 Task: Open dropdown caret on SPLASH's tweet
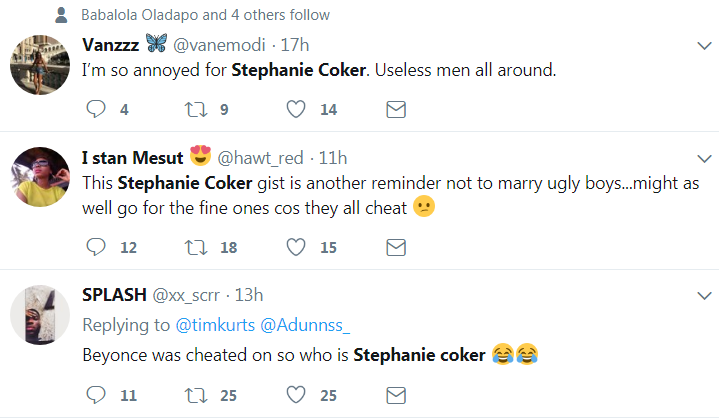703,295
